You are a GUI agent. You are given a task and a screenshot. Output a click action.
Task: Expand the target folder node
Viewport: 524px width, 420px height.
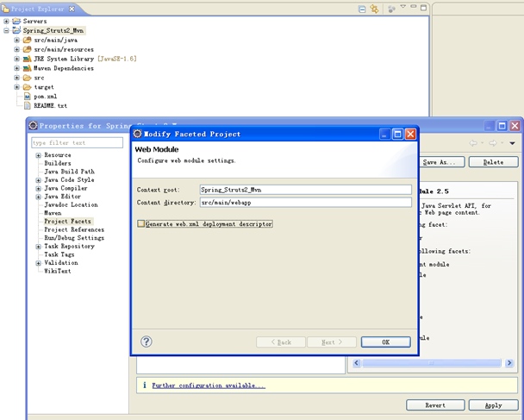[16, 87]
